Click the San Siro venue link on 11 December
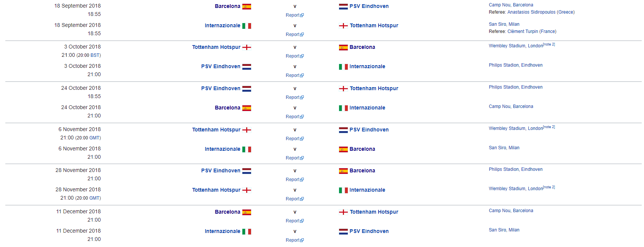 click(x=504, y=230)
